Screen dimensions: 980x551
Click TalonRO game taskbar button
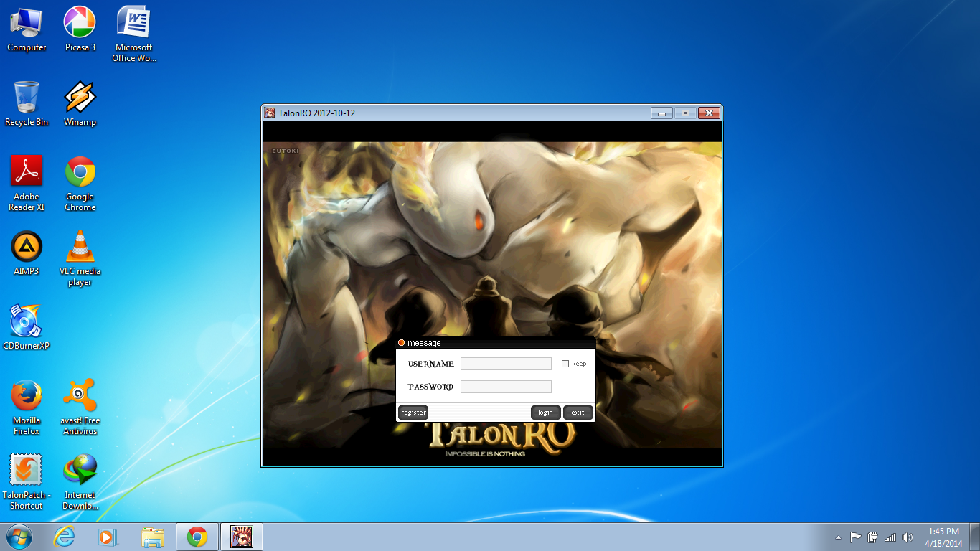click(242, 537)
